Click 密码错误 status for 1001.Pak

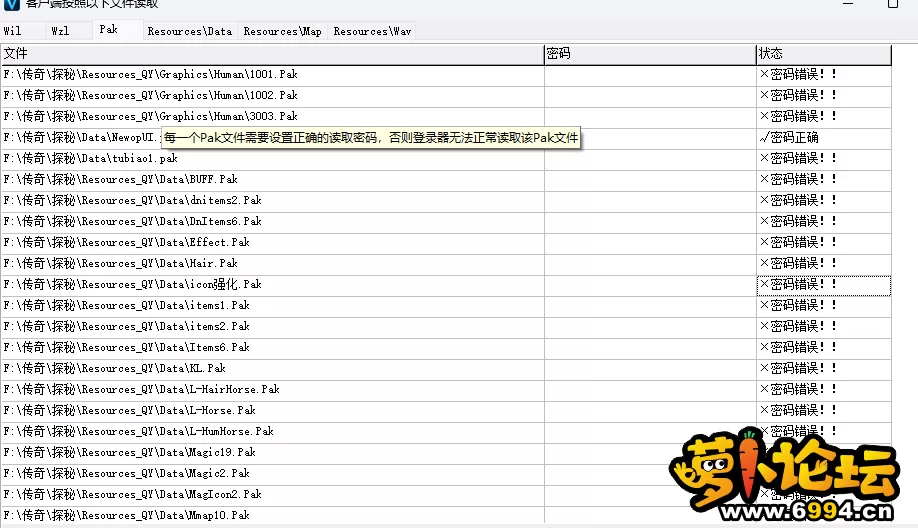[x=824, y=74]
